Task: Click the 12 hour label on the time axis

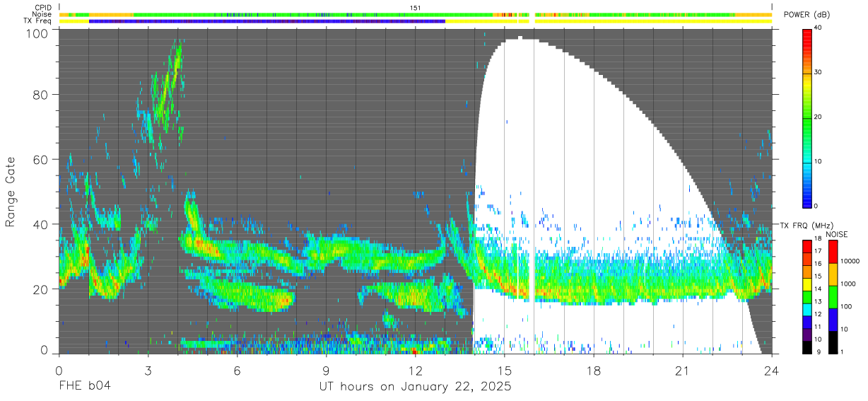Action: [x=416, y=371]
